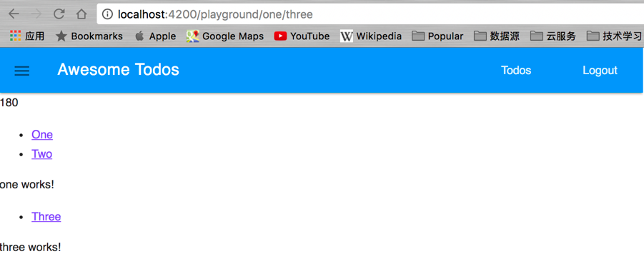The width and height of the screenshot is (644, 264).
Task: Click the browser forward arrow
Action: pos(36,14)
